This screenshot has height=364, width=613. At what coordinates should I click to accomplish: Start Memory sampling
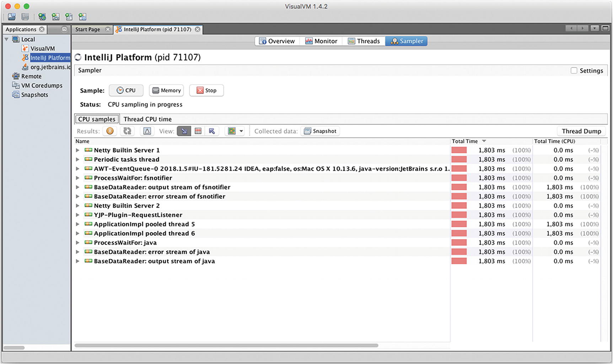coord(166,90)
